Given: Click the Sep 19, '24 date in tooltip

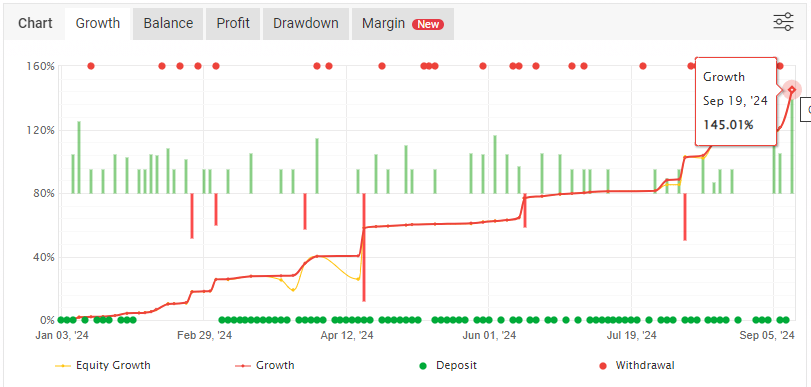Looking at the screenshot, I should click(x=735, y=101).
